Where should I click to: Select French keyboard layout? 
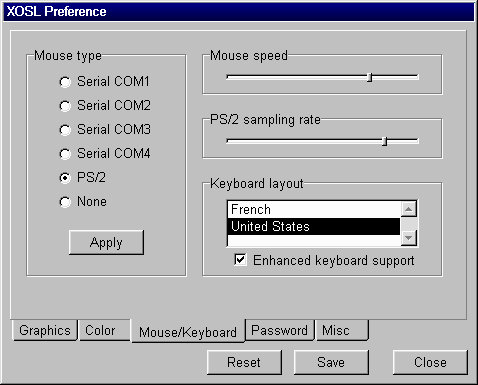tap(314, 210)
